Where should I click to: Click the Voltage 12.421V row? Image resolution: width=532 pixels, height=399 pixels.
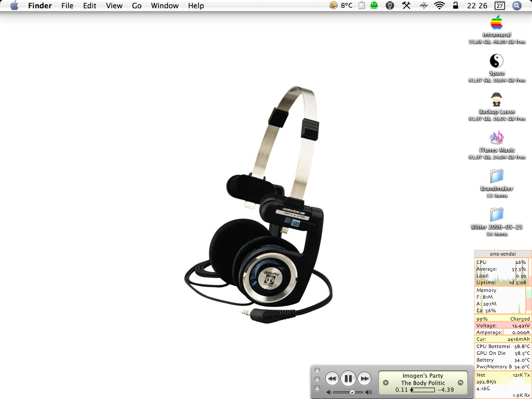tap(503, 326)
